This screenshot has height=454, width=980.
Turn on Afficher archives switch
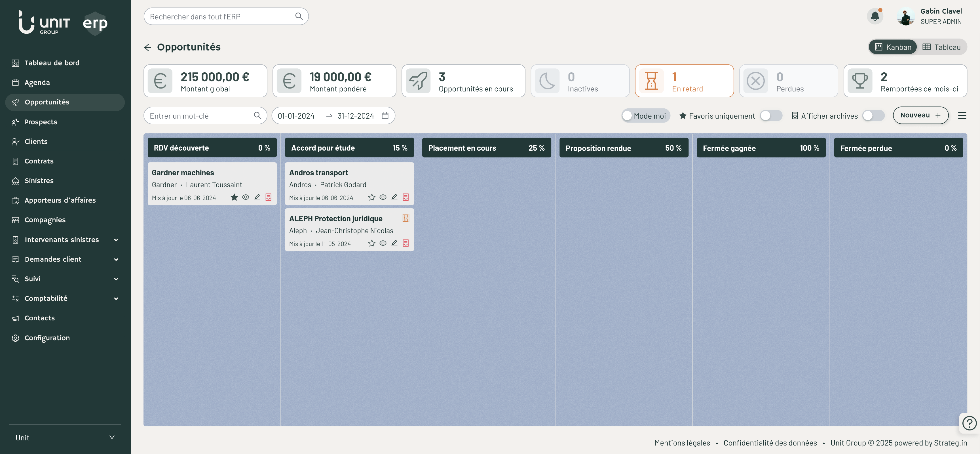coord(873,116)
